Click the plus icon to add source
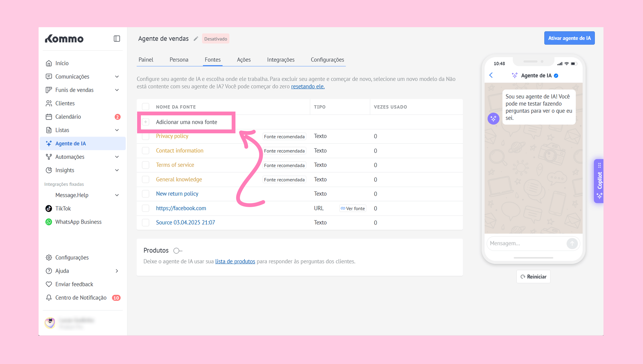 coord(146,122)
